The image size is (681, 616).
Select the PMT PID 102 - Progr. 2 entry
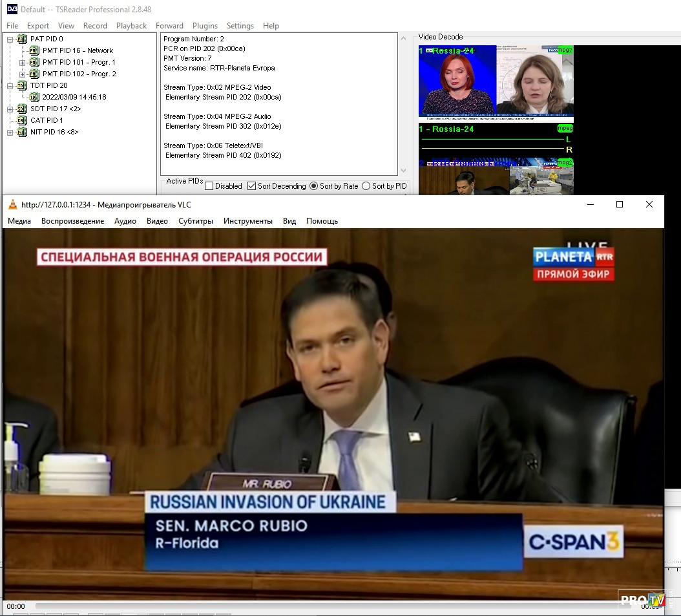79,74
